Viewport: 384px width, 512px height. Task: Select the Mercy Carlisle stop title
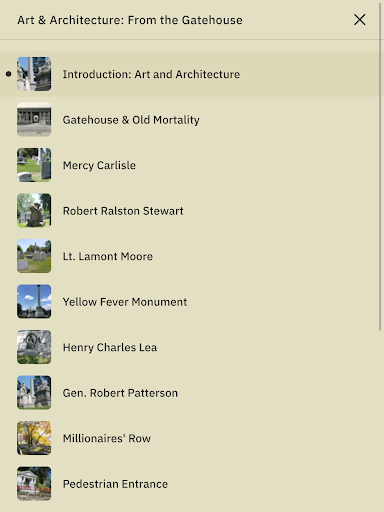99,165
